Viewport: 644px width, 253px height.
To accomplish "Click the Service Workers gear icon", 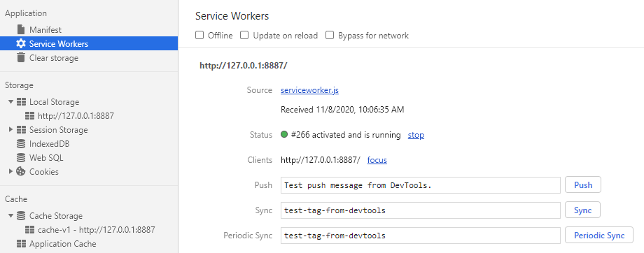I will coord(20,43).
